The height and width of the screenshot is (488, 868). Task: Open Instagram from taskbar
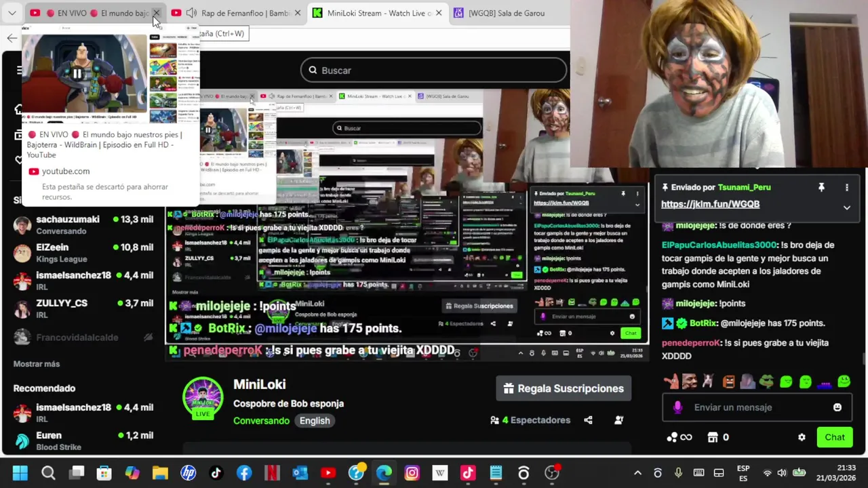(x=412, y=473)
